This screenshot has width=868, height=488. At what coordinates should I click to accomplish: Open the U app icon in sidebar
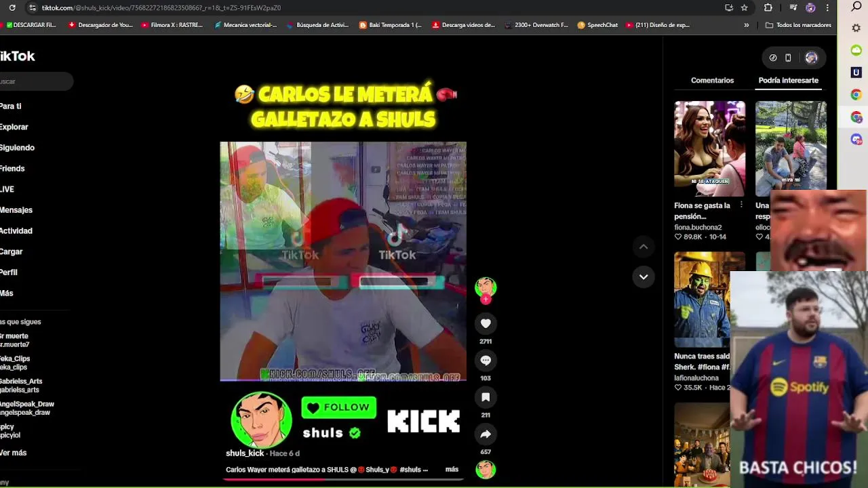click(856, 72)
